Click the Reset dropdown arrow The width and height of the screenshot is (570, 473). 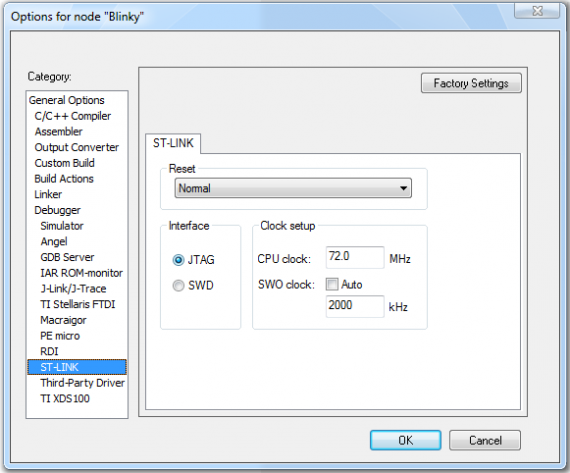click(x=403, y=188)
